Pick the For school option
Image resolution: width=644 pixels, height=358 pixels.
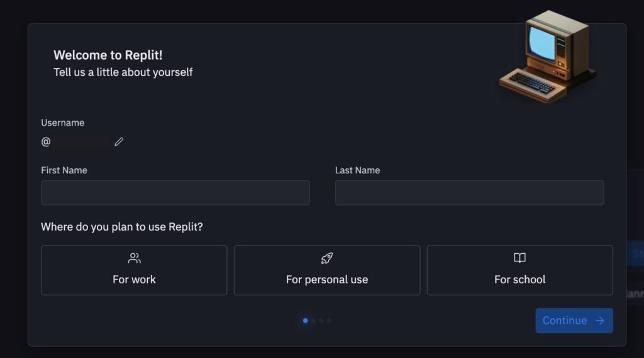point(520,270)
